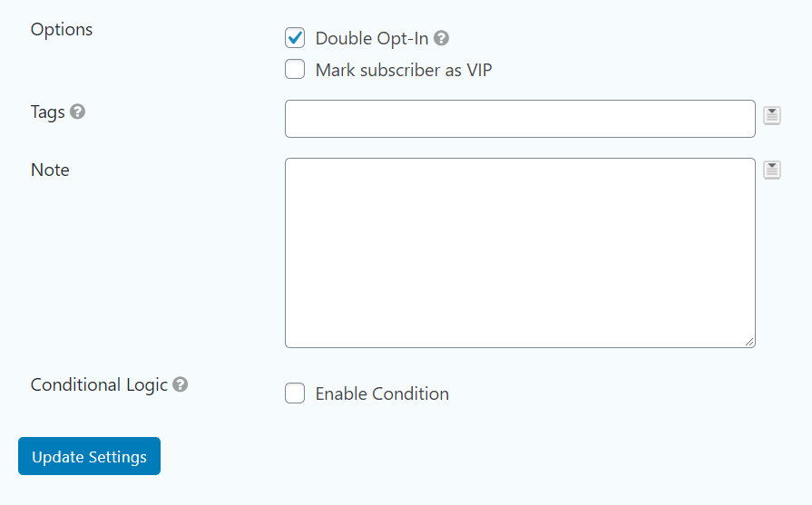The height and width of the screenshot is (505, 812).
Task: Save changes with the blue Update Settings button
Action: [x=89, y=456]
